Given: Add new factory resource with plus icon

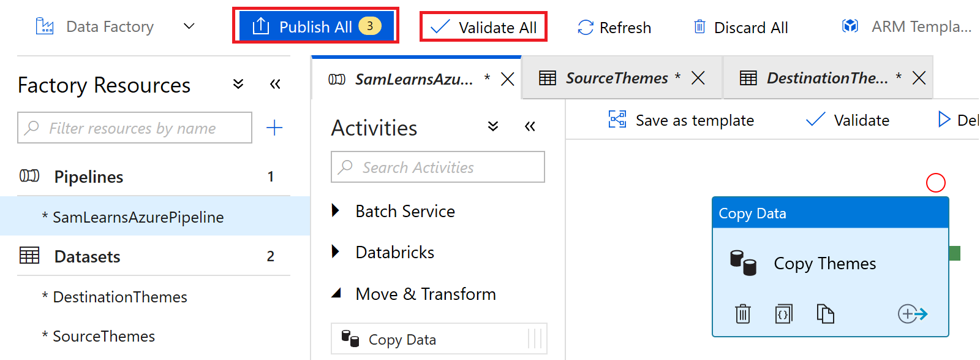Looking at the screenshot, I should (x=274, y=128).
